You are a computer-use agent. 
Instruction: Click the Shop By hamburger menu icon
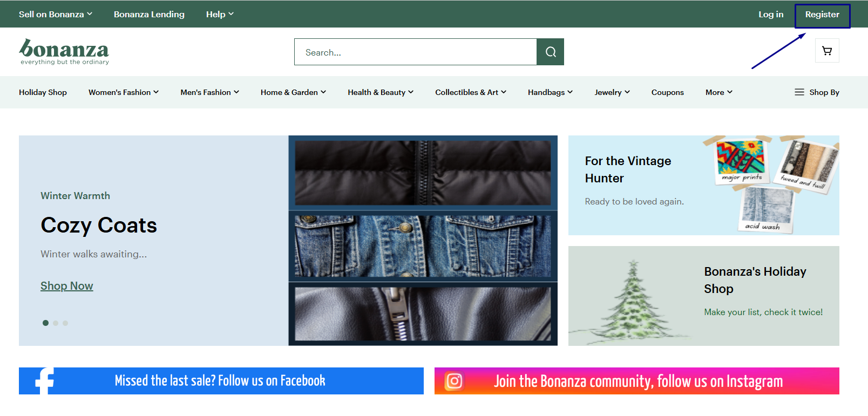point(799,92)
